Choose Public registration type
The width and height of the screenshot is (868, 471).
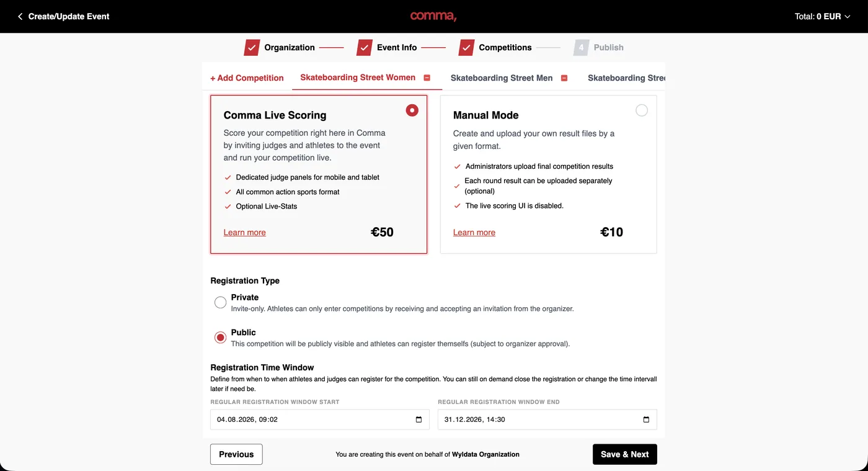[x=220, y=338]
